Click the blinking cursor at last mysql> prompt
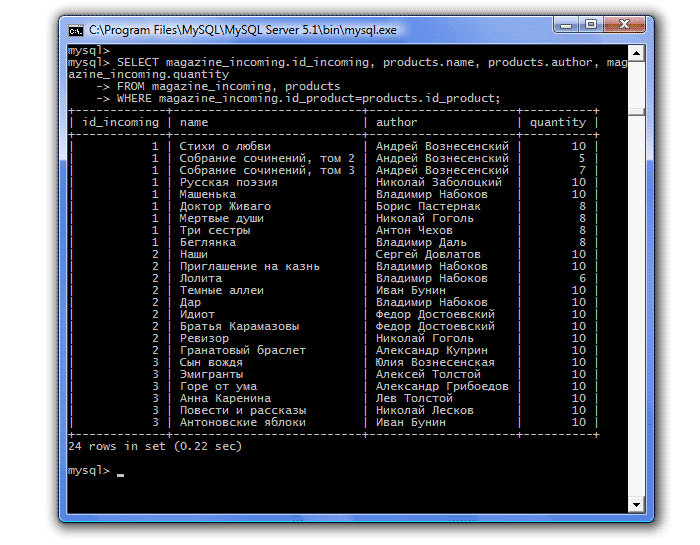This screenshot has width=700, height=545. click(x=120, y=471)
